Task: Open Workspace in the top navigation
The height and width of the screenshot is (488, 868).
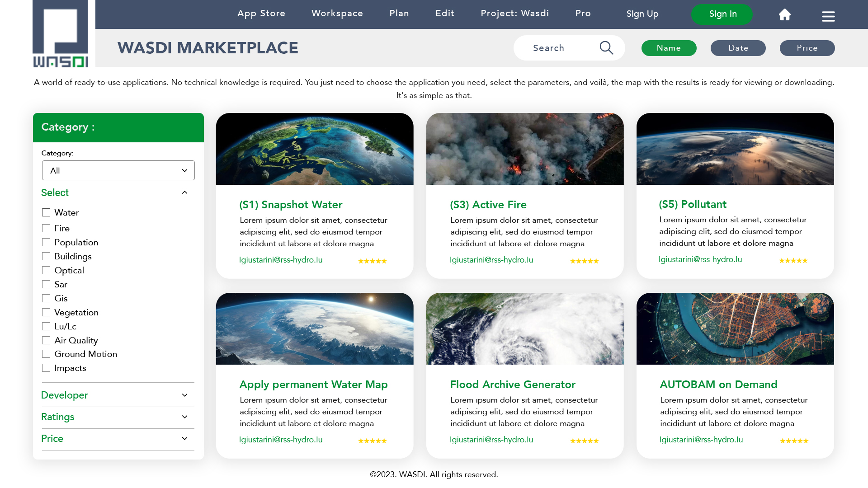Action: click(337, 14)
